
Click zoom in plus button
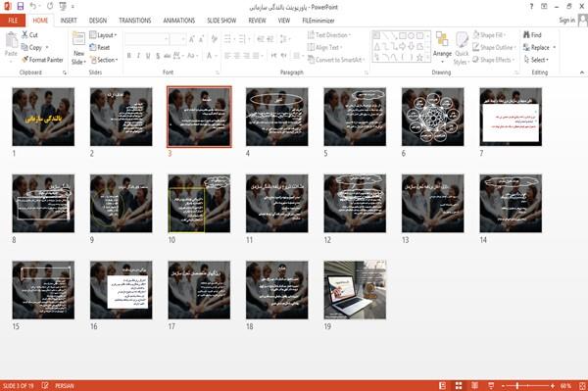[553, 385]
